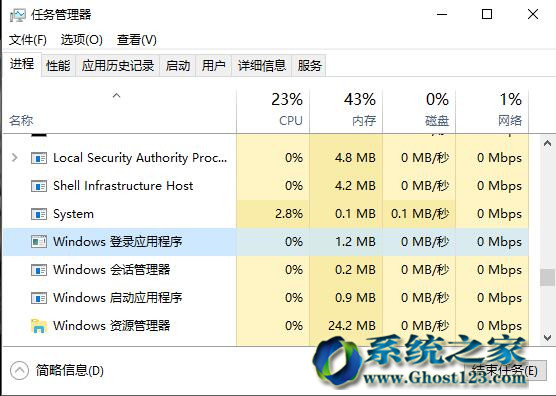This screenshot has height=396, width=556.
Task: Toggle sort order with the 名称 column arrow
Action: click(116, 95)
